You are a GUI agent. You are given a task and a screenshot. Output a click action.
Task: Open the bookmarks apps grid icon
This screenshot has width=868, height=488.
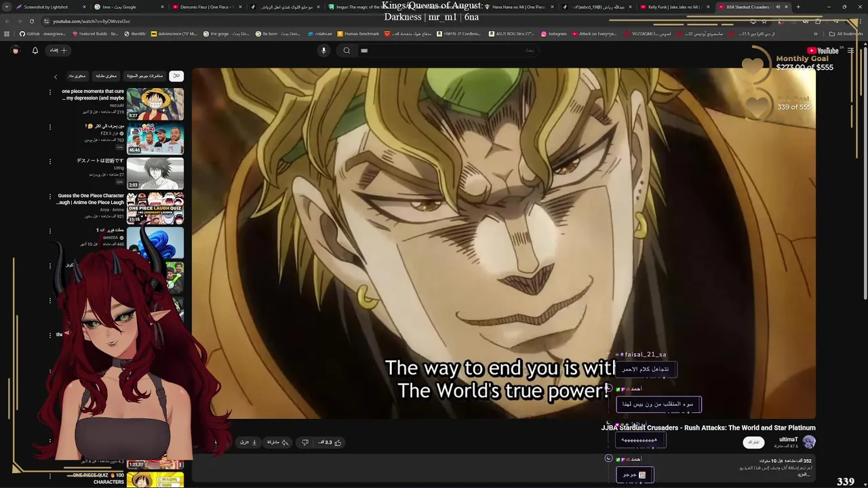tap(7, 34)
